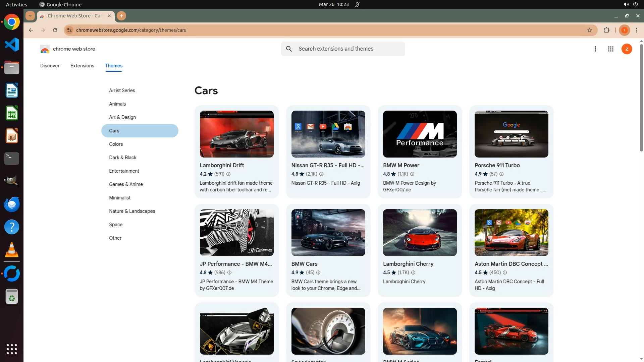Viewport: 644px width, 362px height.
Task: Launch Thunderbird mail from dock
Action: 12,204
